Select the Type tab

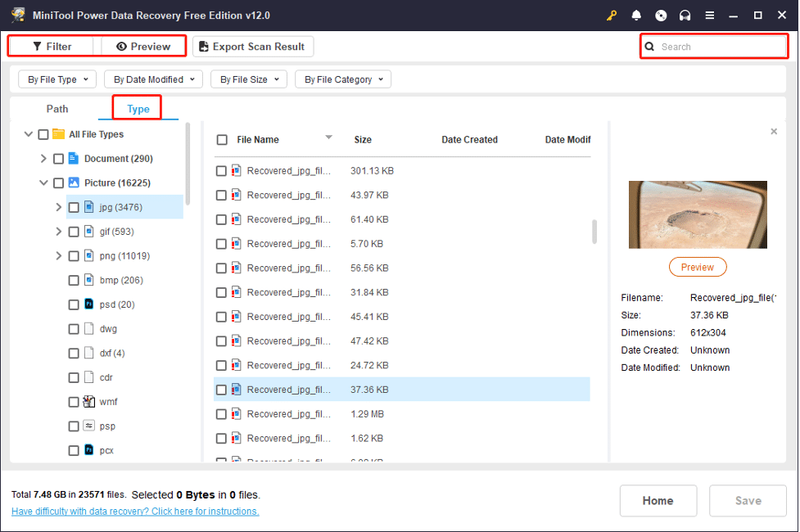pyautogui.click(x=137, y=108)
